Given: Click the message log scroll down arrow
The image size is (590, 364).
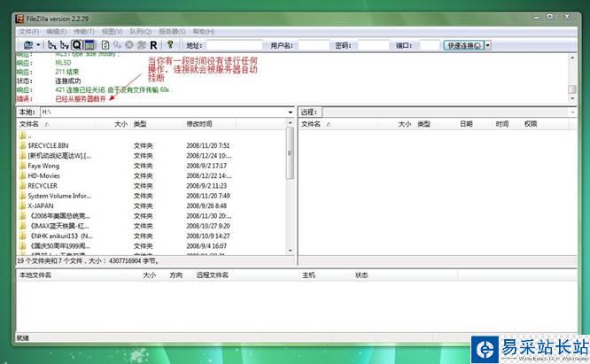Looking at the screenshot, I should tap(572, 98).
